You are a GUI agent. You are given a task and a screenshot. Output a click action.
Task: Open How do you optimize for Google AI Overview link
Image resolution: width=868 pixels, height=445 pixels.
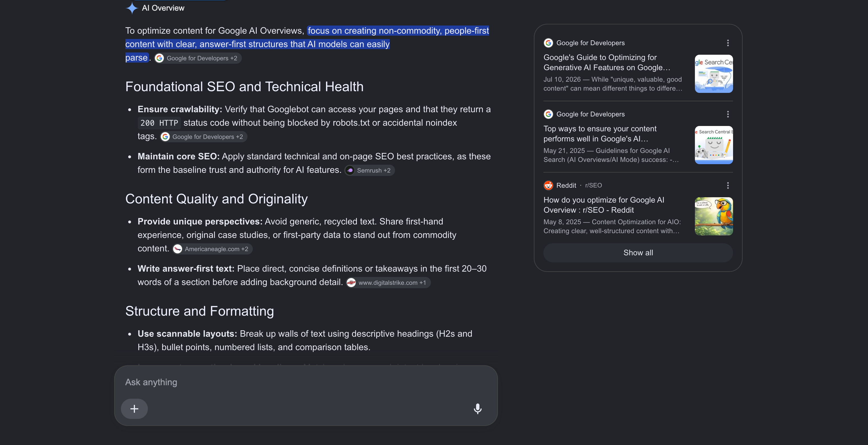tap(604, 205)
